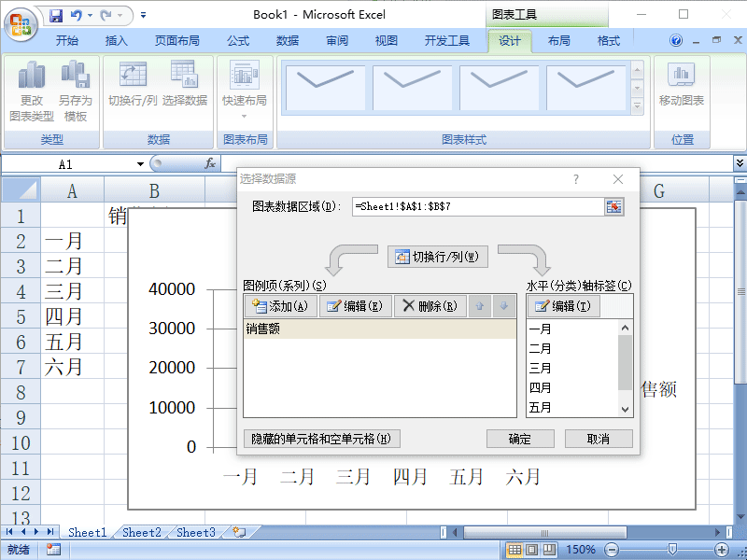This screenshot has height=560, width=747.
Task: Click the fx insert function icon
Action: (x=210, y=164)
